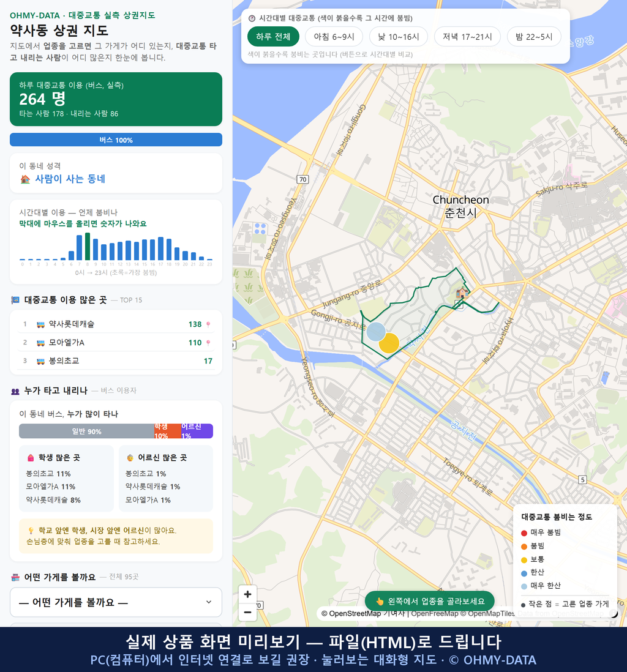Click the lightbulb tip icon

[31, 531]
